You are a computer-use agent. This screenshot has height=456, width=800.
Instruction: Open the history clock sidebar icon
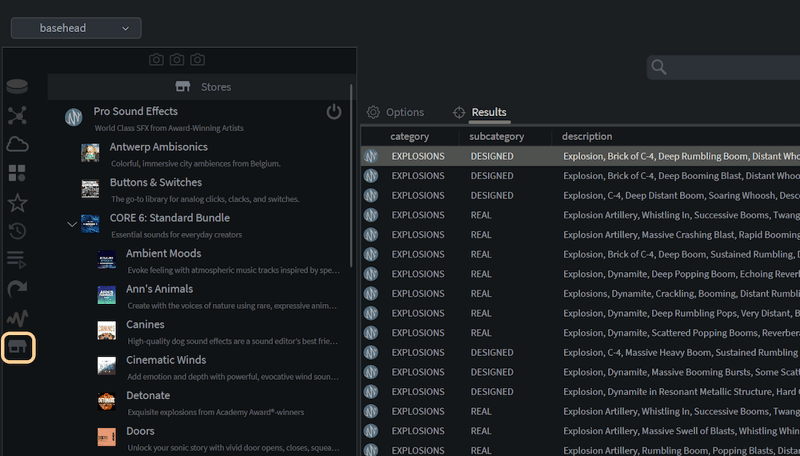point(17,232)
